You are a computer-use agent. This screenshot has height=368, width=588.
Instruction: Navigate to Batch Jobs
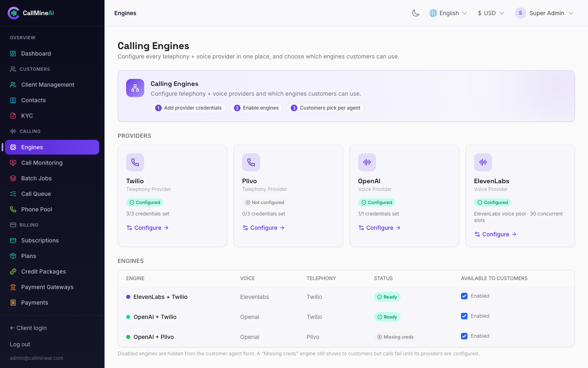52,178
